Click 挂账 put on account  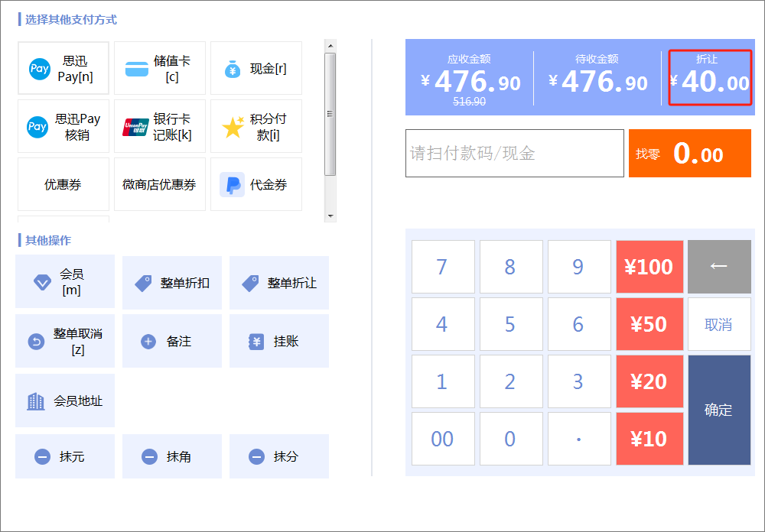[279, 341]
